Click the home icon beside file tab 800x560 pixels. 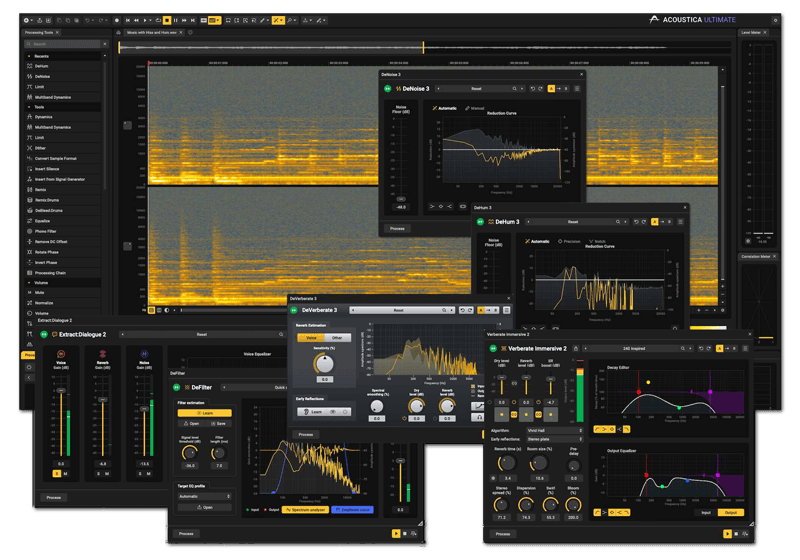point(119,32)
